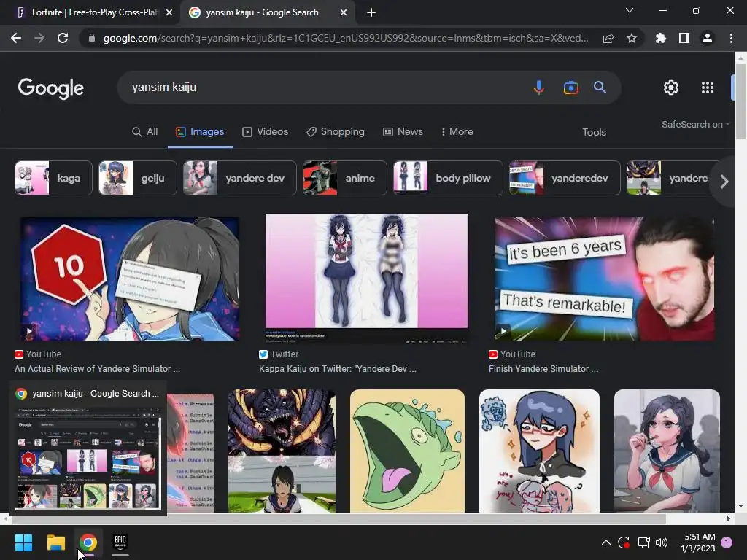Bookmark this page with the star icon
This screenshot has width=747, height=560.
pyautogui.click(x=632, y=38)
